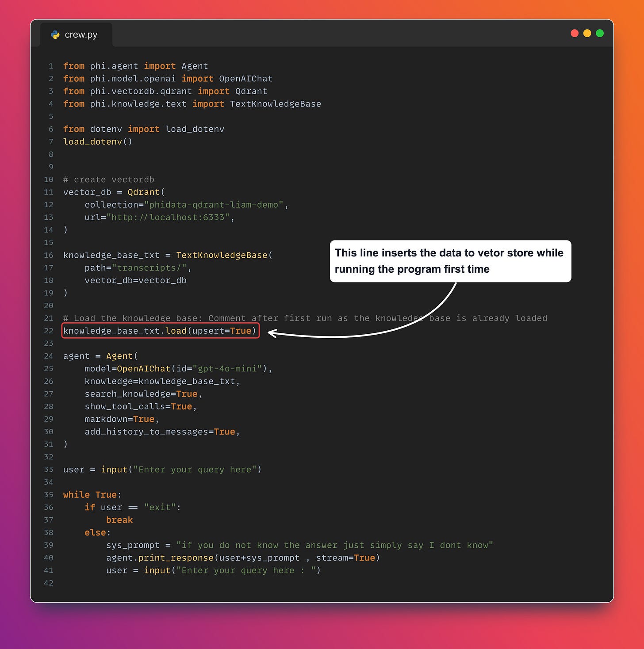
Task: Click line number 22 in the gutter
Action: tap(49, 331)
